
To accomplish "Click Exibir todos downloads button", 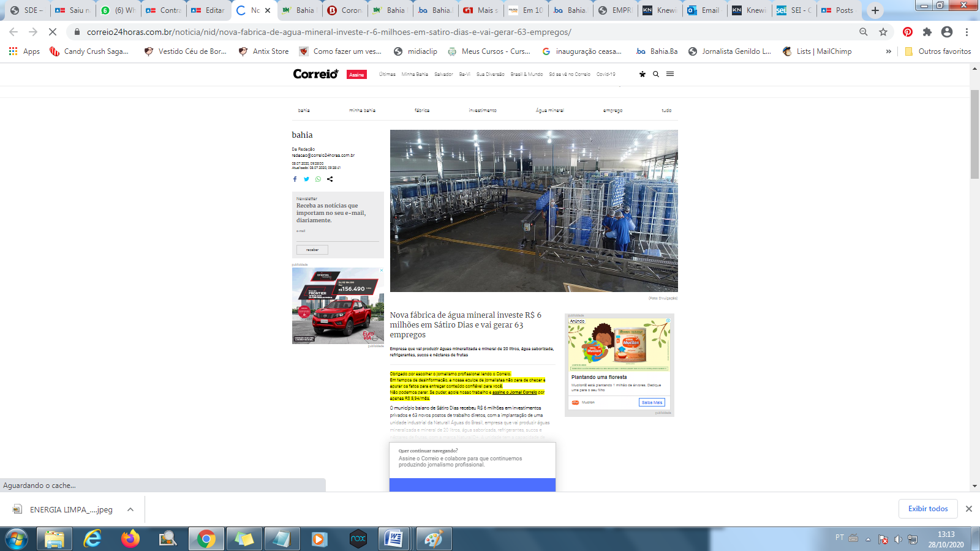I will pos(927,509).
